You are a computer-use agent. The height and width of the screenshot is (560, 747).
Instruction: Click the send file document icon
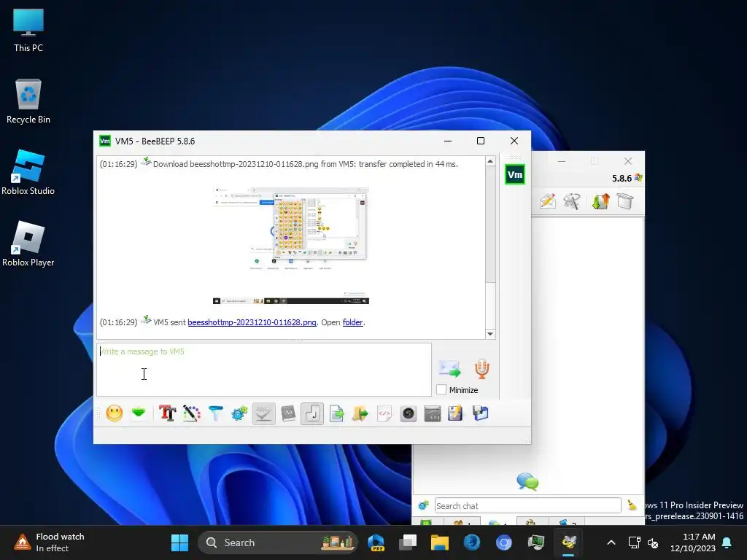pyautogui.click(x=336, y=413)
